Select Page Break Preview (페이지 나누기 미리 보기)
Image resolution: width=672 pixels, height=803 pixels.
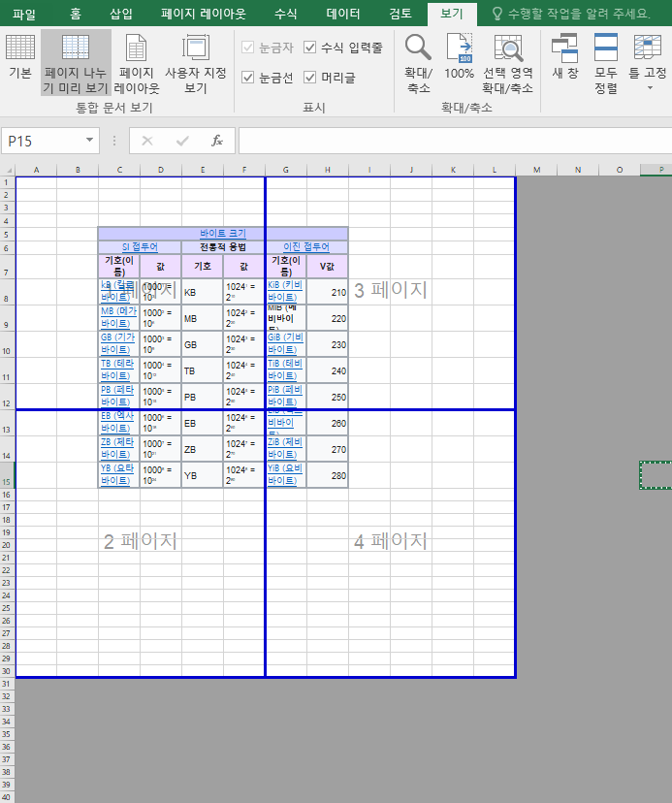pos(76,62)
